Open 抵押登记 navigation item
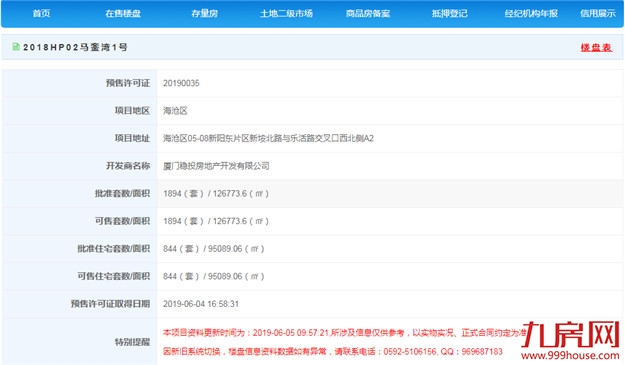Viewport: 625px width, 365px height. (x=450, y=14)
